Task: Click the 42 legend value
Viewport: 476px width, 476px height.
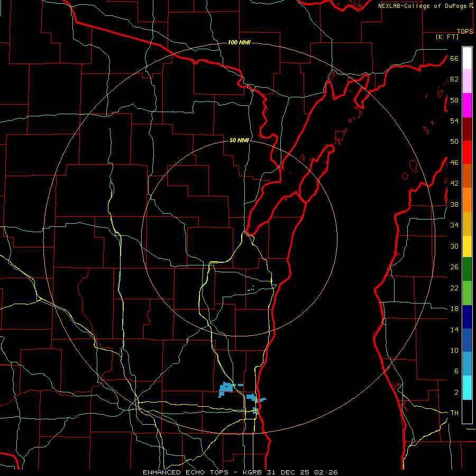Action: (x=454, y=184)
